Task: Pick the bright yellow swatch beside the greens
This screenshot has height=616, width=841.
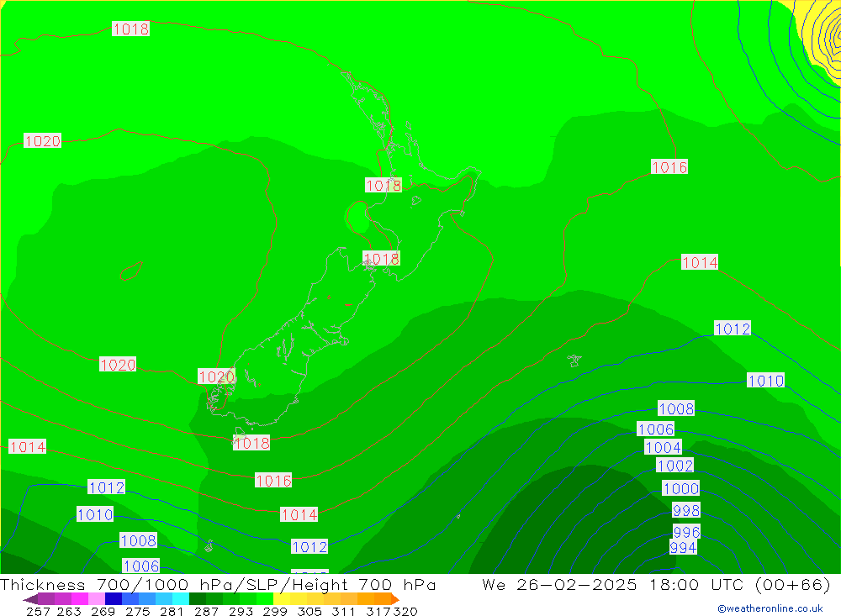Action: click(x=282, y=598)
